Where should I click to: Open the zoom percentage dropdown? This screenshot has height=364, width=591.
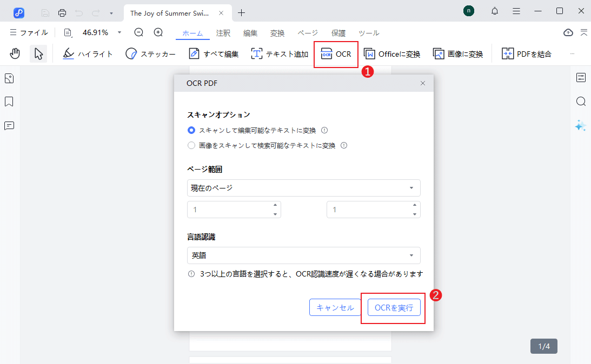coord(119,32)
